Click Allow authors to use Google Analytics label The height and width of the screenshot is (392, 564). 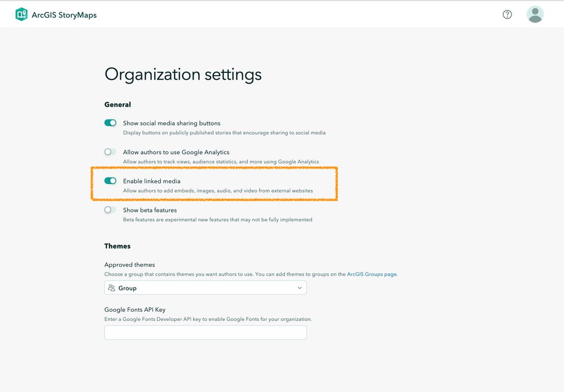176,152
